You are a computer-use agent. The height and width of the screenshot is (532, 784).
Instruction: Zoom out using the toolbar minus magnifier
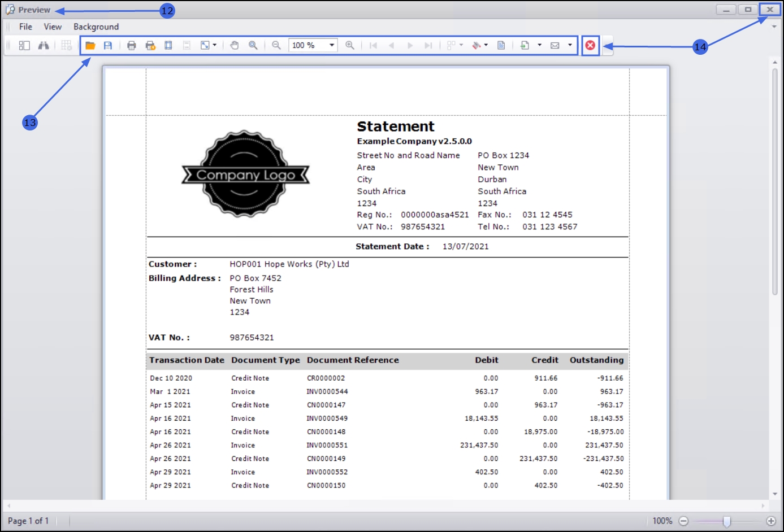click(x=276, y=45)
